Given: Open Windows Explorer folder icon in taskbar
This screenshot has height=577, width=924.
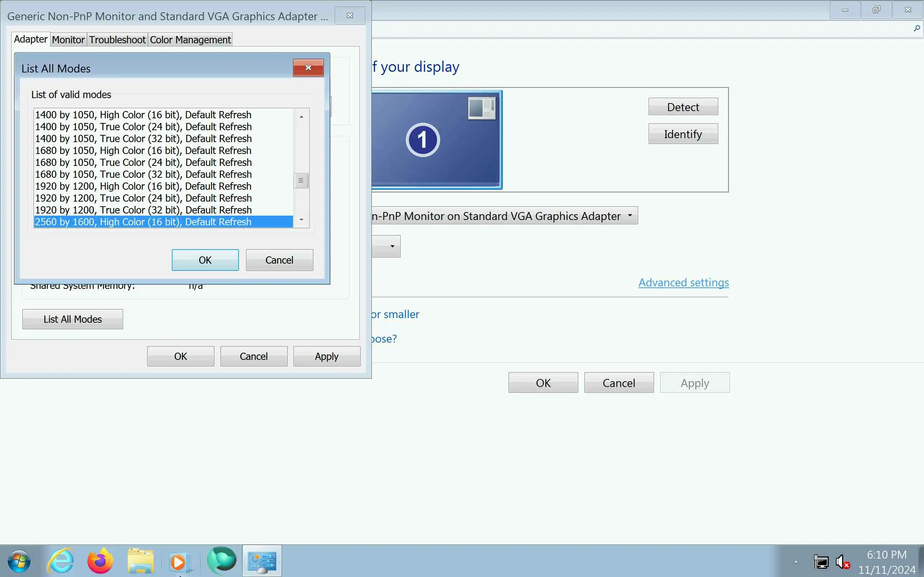Looking at the screenshot, I should click(140, 561).
